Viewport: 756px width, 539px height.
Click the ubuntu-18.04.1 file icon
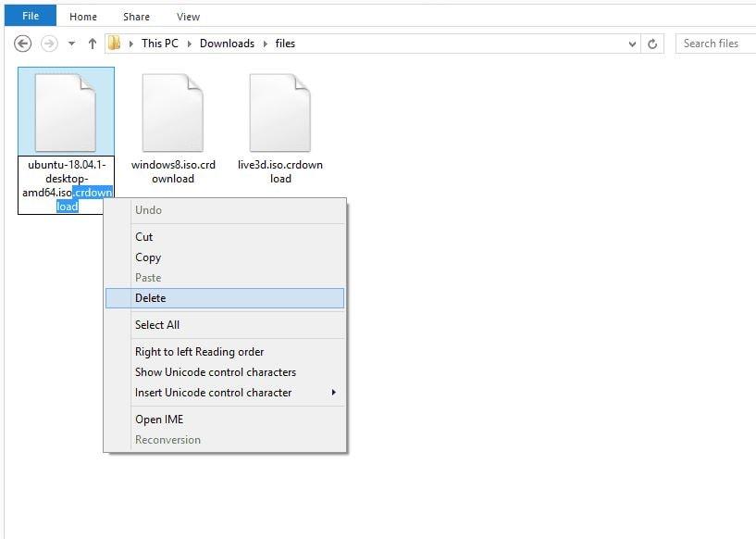coord(66,111)
